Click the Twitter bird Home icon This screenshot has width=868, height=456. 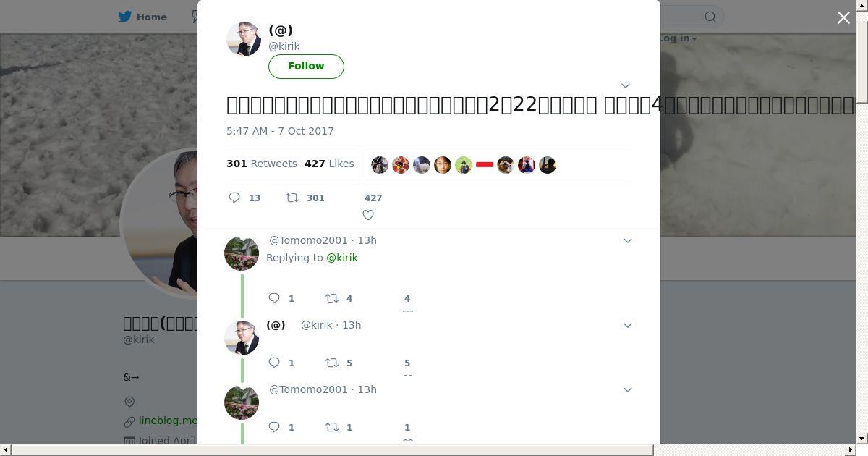coord(124,17)
